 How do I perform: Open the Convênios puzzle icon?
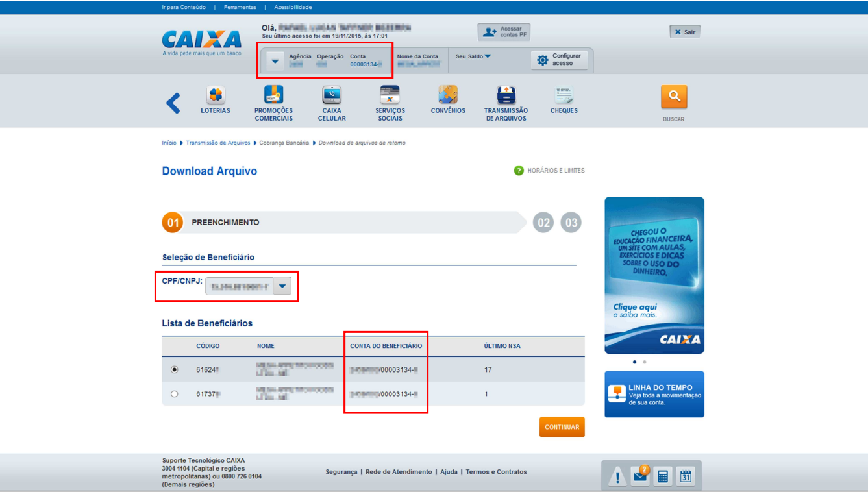click(x=448, y=95)
